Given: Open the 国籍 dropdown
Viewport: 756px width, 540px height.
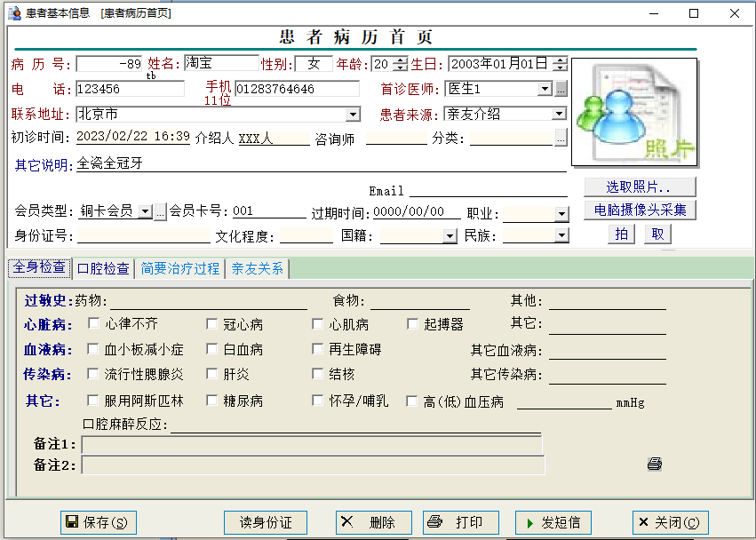Looking at the screenshot, I should [450, 235].
